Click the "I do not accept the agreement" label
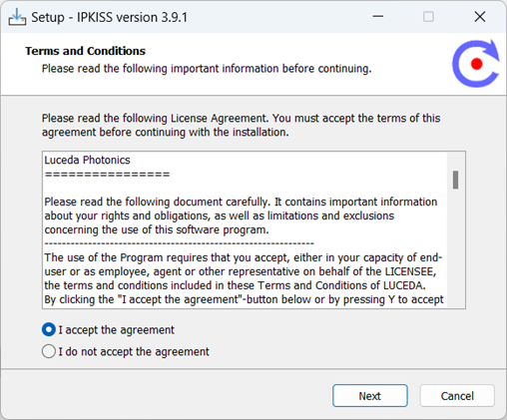 [134, 351]
